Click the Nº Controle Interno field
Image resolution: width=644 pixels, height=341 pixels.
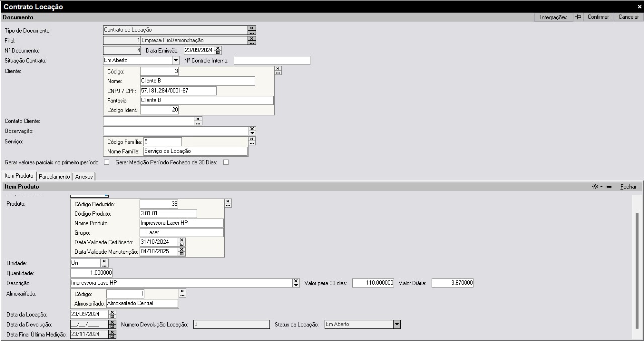tap(272, 61)
